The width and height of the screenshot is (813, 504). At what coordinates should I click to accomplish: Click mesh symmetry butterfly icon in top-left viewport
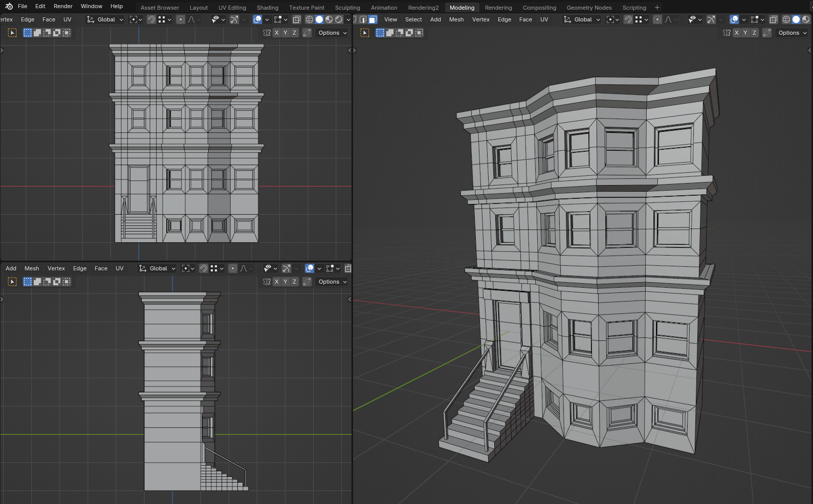pyautogui.click(x=267, y=33)
